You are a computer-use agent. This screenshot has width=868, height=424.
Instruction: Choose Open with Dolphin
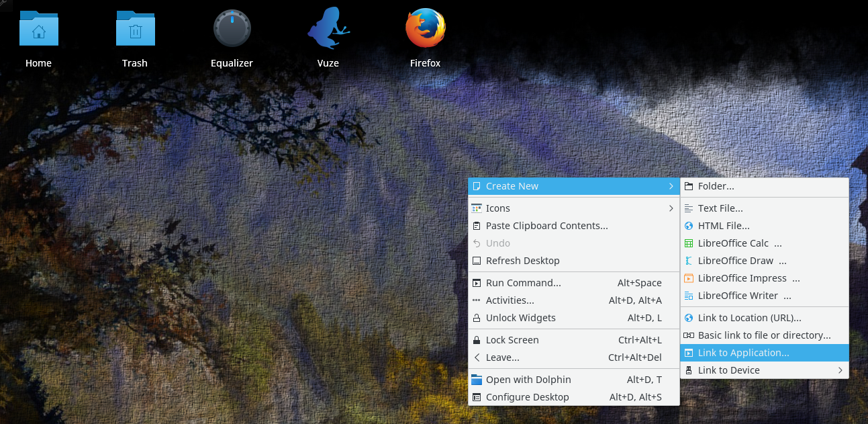[x=574, y=380]
